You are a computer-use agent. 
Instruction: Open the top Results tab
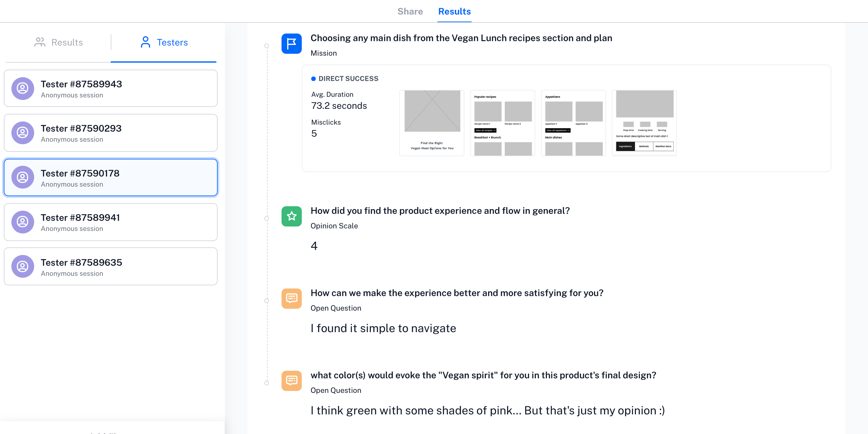[454, 11]
